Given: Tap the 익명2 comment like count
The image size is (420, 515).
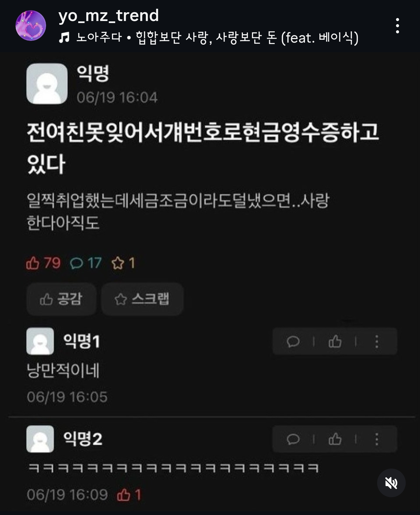Looking at the screenshot, I should [x=129, y=495].
